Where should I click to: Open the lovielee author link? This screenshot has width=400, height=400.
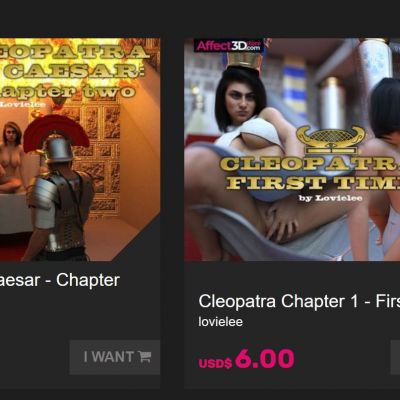220,322
